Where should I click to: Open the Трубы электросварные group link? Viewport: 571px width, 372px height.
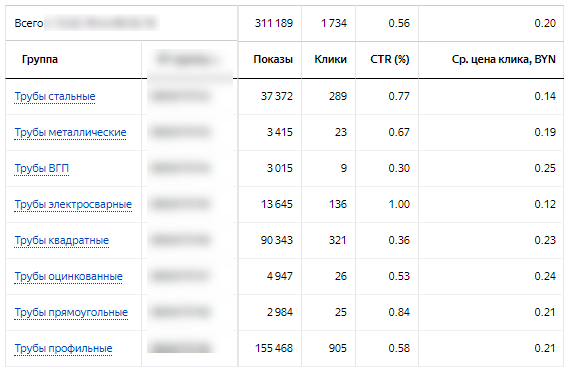click(73, 205)
